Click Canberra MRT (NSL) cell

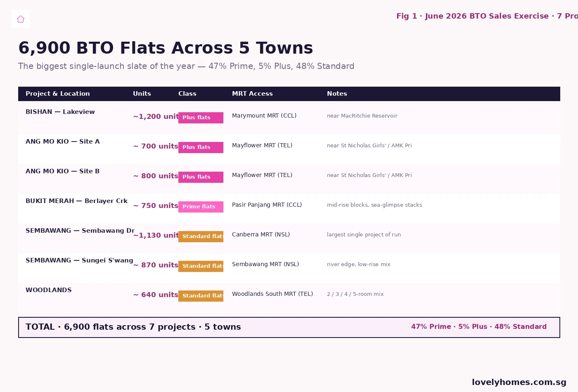tap(261, 235)
